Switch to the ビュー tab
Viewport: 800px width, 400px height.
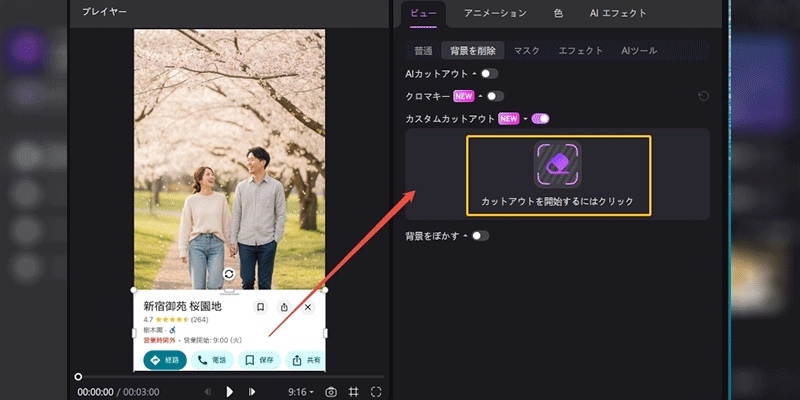(x=423, y=14)
